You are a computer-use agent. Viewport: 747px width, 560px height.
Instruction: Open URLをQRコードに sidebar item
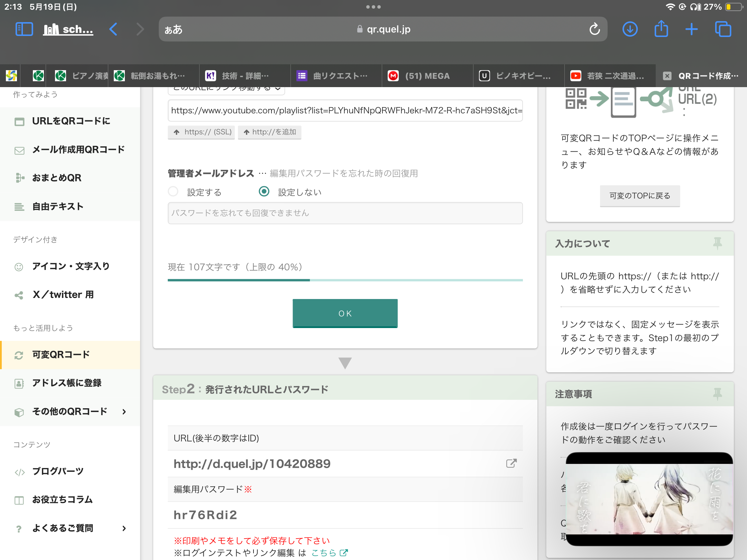click(x=71, y=121)
